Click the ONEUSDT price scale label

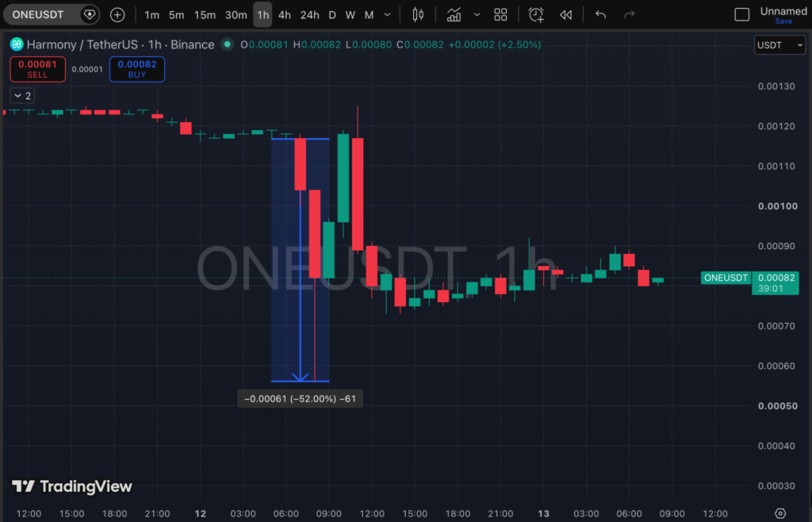point(726,278)
